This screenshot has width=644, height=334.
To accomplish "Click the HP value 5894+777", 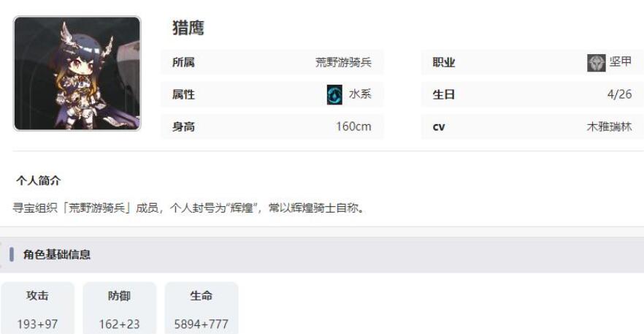I will [x=202, y=324].
